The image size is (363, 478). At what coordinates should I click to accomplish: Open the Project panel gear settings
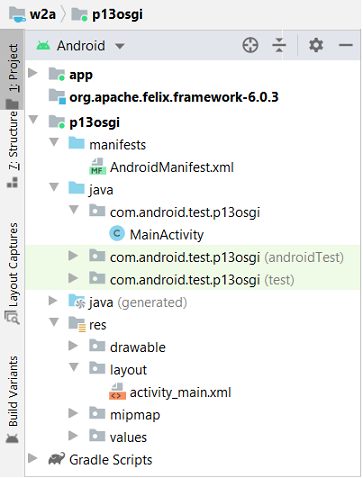[316, 45]
